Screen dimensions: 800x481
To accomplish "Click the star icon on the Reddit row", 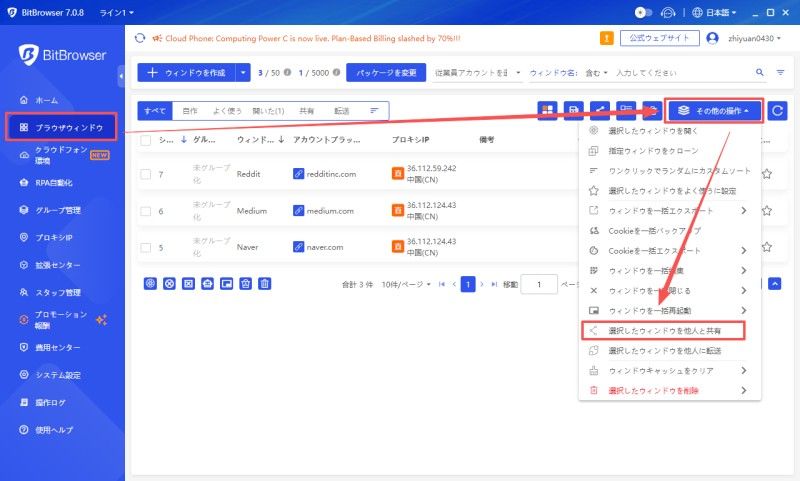I will click(x=767, y=174).
